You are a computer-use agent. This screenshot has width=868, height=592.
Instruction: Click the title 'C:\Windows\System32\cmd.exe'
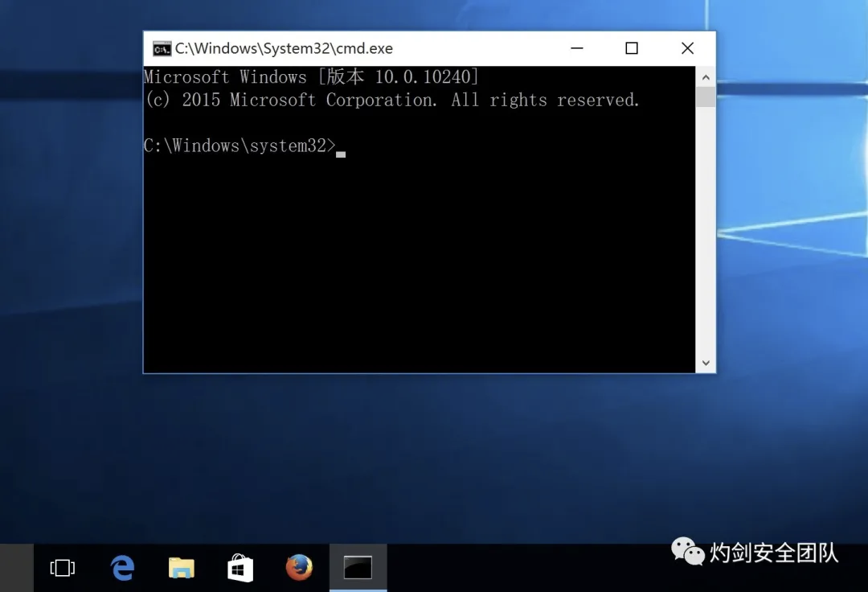point(284,49)
